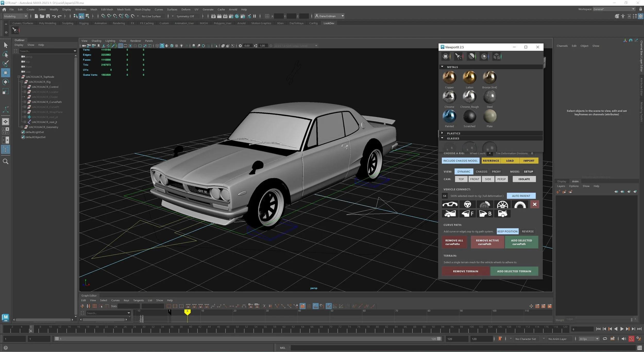Image resolution: width=644 pixels, height=352 pixels.
Task: Click the car hood connect icon
Action: (450, 214)
